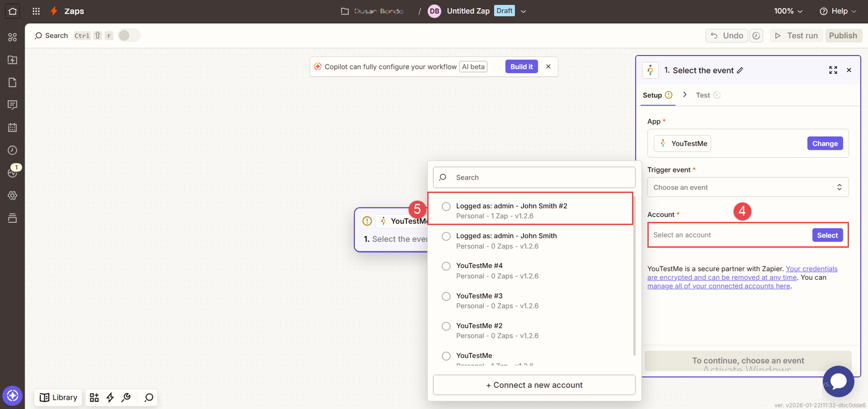This screenshot has height=409, width=868.
Task: Select the YouTestMe #4 account radio
Action: click(446, 266)
